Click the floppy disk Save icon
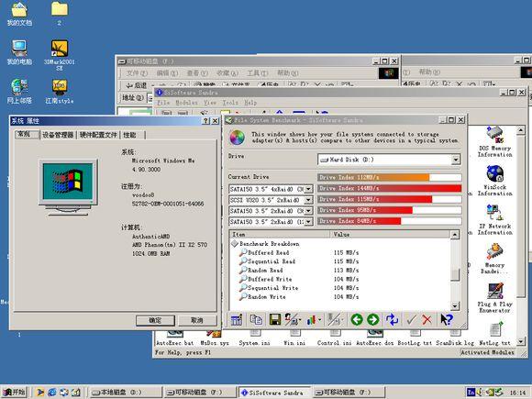This screenshot has width=532, height=399. pos(275,319)
